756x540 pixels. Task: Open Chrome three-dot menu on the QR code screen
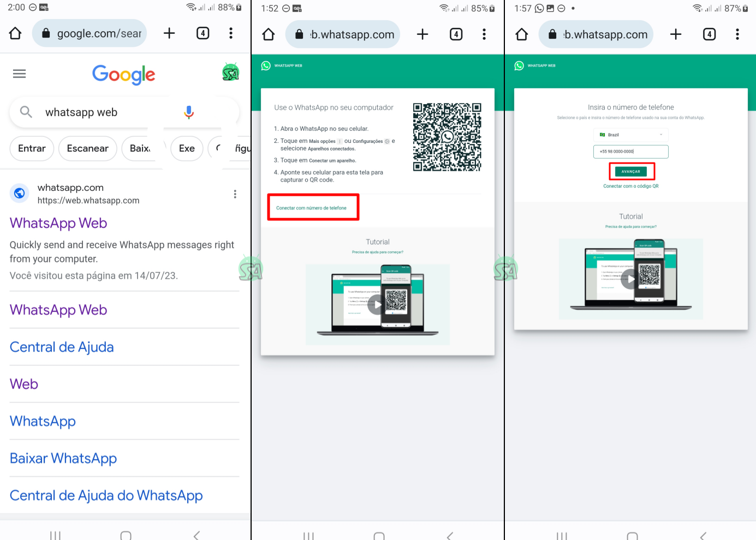pos(484,34)
